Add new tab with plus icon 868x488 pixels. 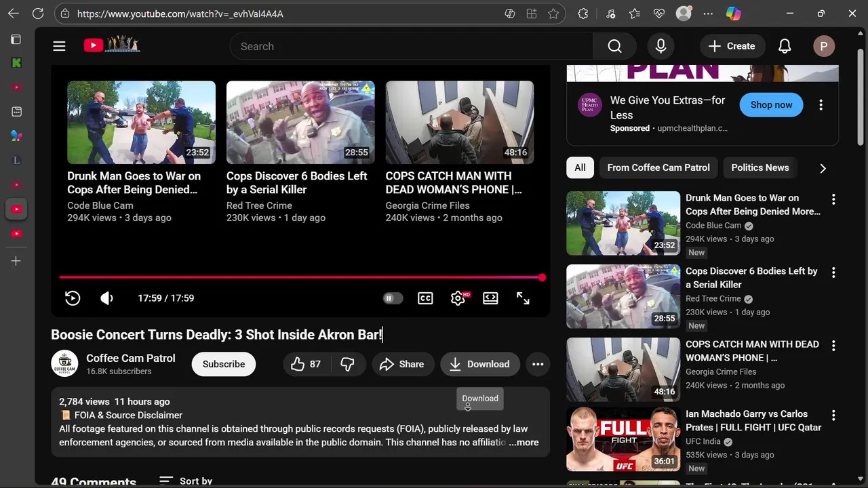[x=16, y=261]
